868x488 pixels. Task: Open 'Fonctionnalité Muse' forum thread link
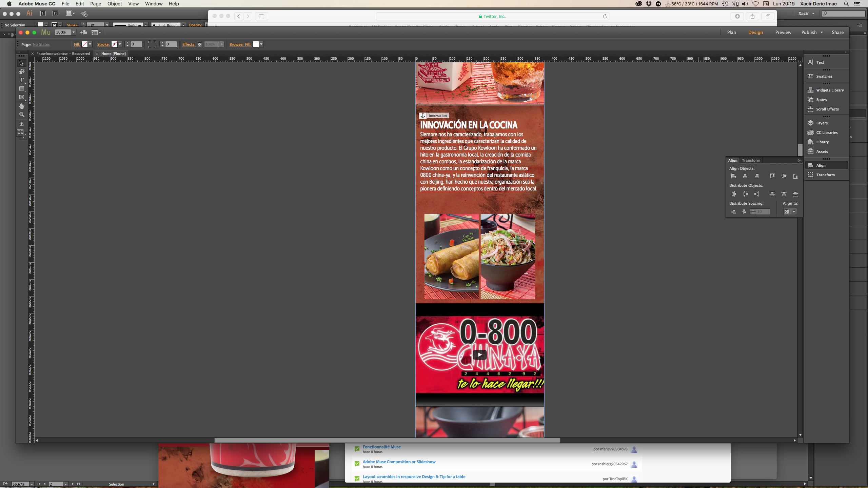pyautogui.click(x=381, y=447)
